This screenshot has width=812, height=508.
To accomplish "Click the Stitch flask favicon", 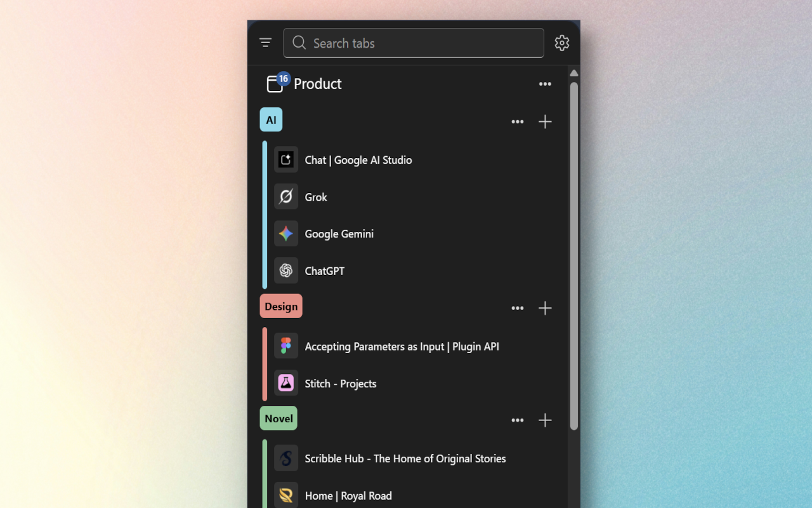I will [x=286, y=383].
